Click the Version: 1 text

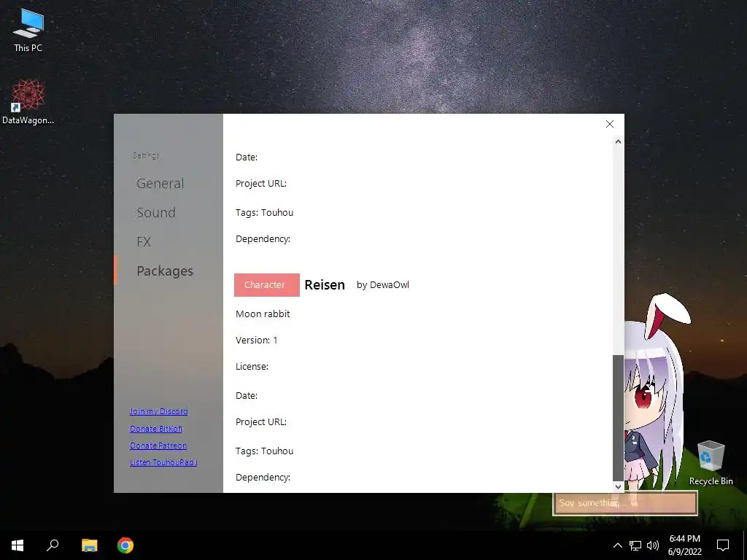point(256,340)
